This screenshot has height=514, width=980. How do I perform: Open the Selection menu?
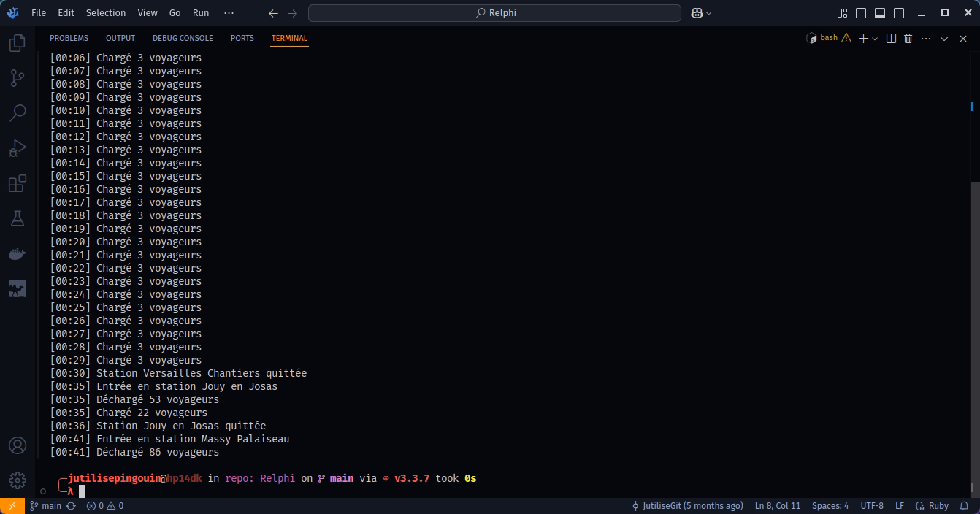click(x=106, y=13)
